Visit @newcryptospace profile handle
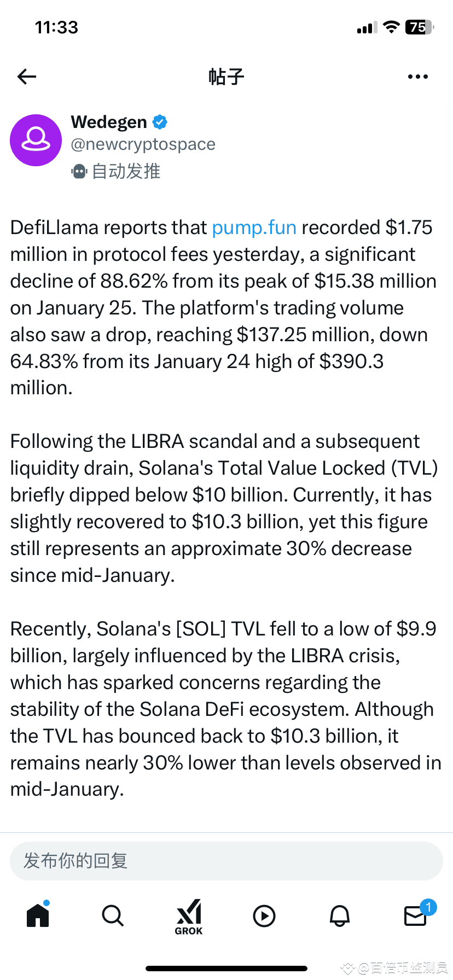 coord(143,144)
